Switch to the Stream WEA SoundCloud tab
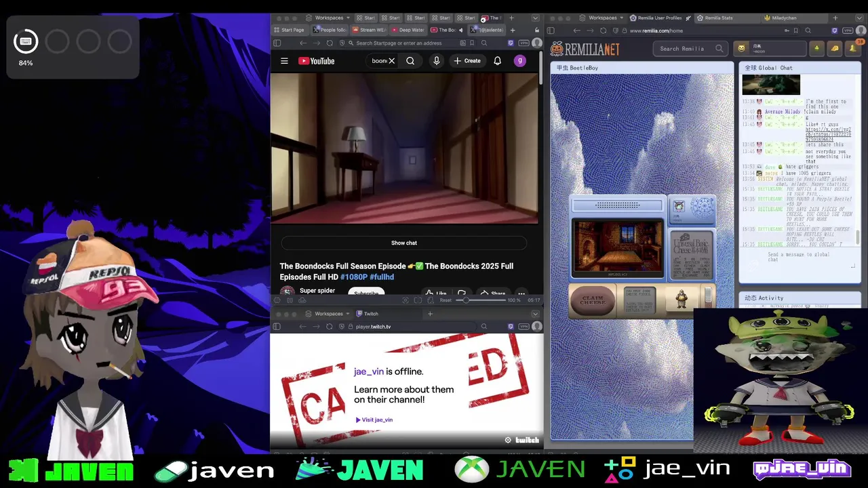 tap(369, 30)
